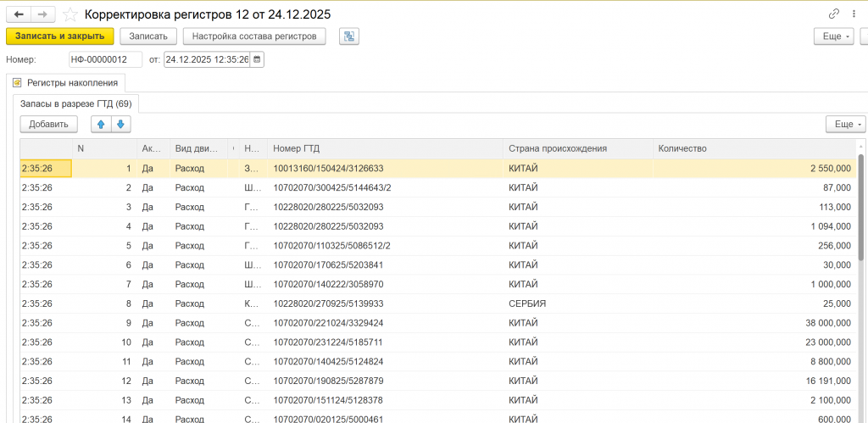Click icon on Регистры накопления tab
The image size is (868, 423).
[x=17, y=83]
